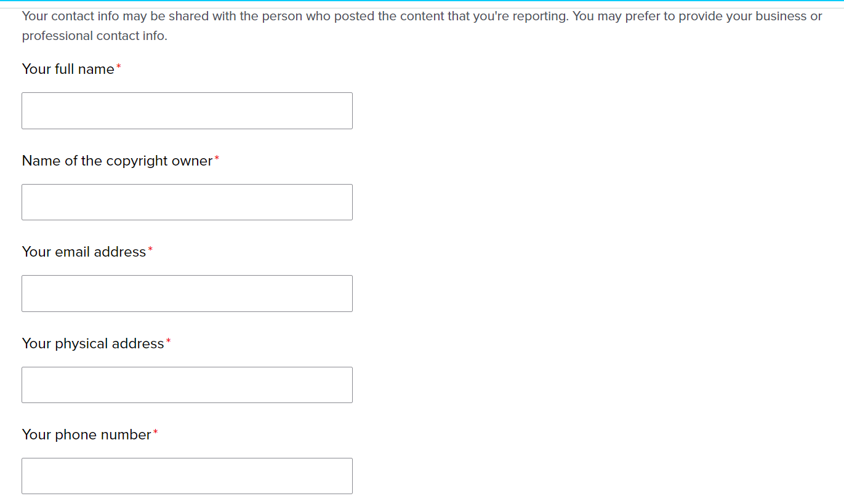
Task: Click the "Your email address" label text
Action: (84, 252)
